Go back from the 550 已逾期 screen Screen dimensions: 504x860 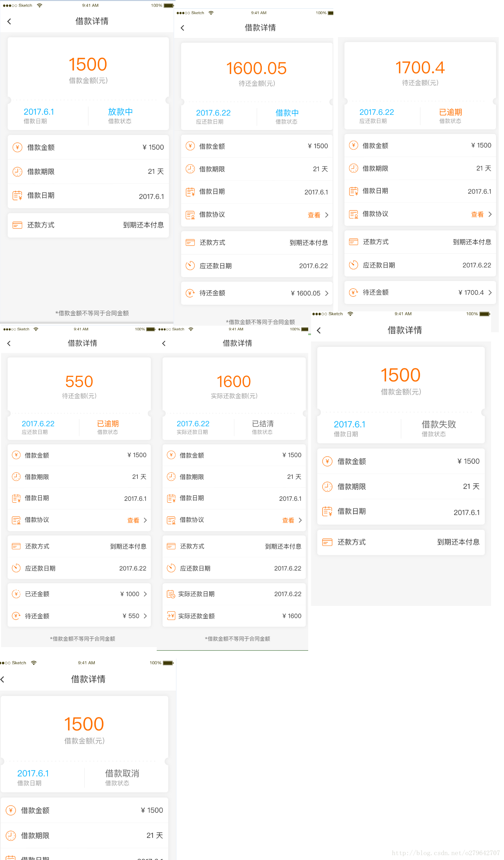pos(9,343)
